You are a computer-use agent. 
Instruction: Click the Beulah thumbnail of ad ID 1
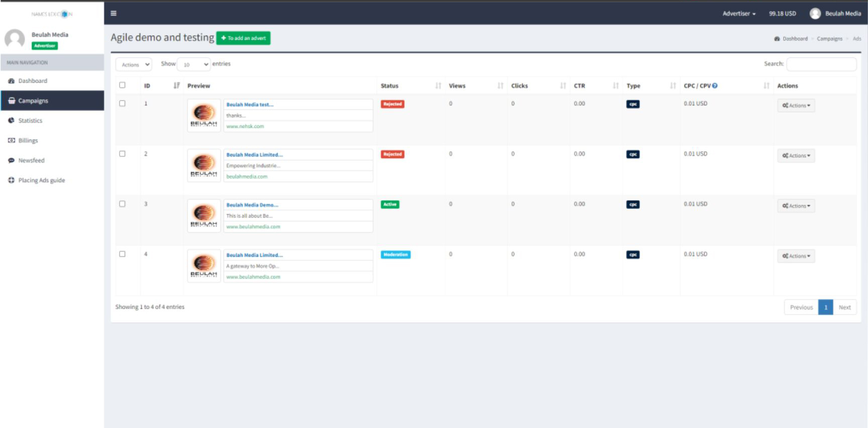(204, 116)
